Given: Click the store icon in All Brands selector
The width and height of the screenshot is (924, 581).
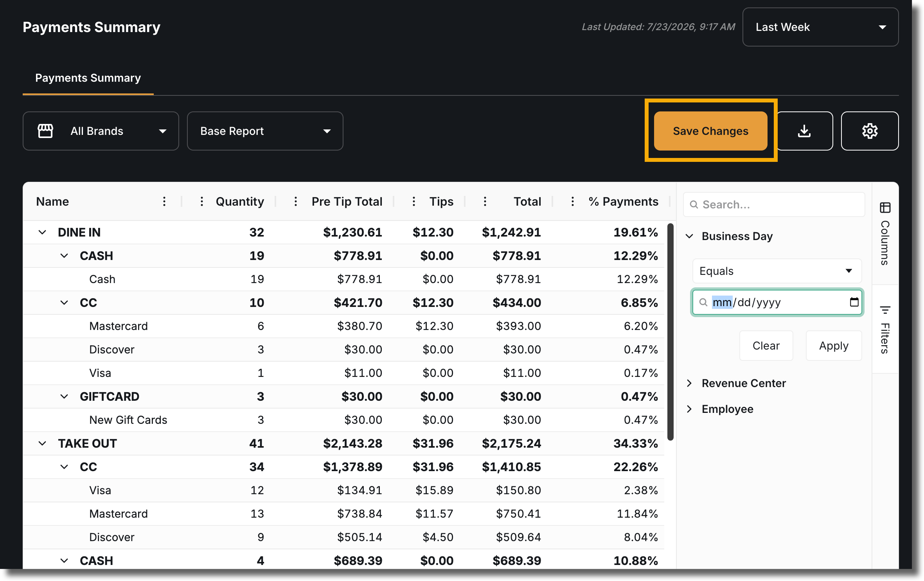Looking at the screenshot, I should (45, 131).
